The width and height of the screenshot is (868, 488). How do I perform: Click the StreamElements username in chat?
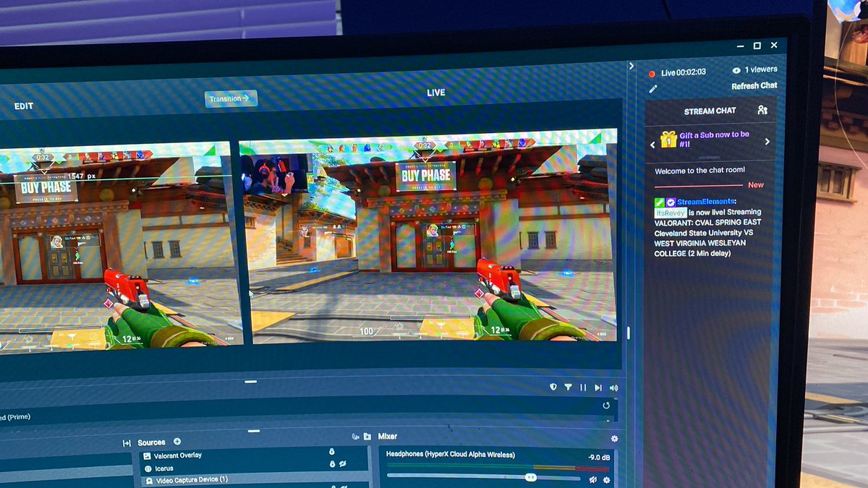click(x=707, y=202)
